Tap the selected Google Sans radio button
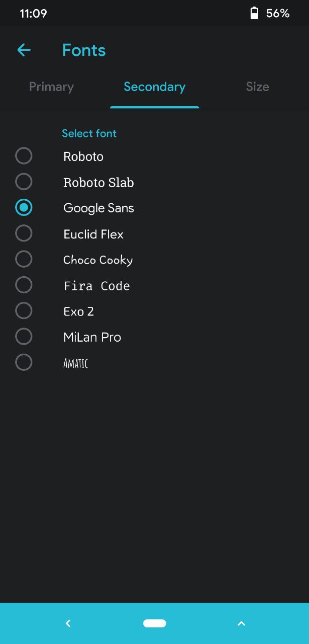 point(24,207)
